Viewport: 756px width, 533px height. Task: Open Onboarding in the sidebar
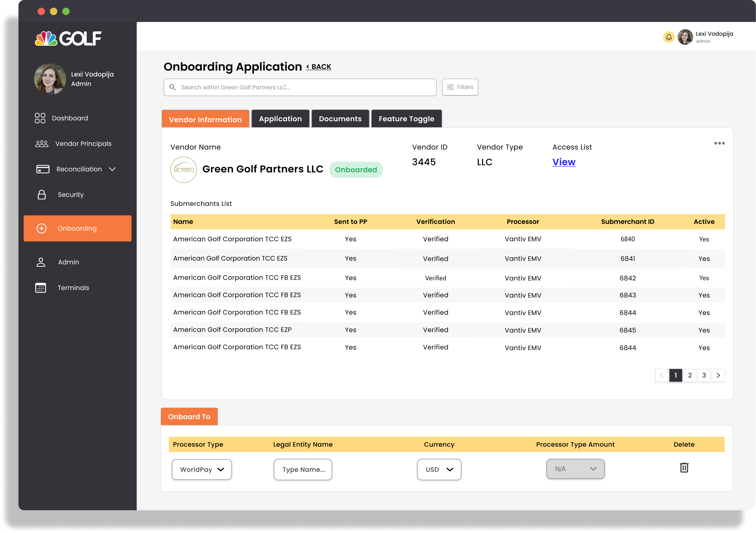pyautogui.click(x=78, y=228)
